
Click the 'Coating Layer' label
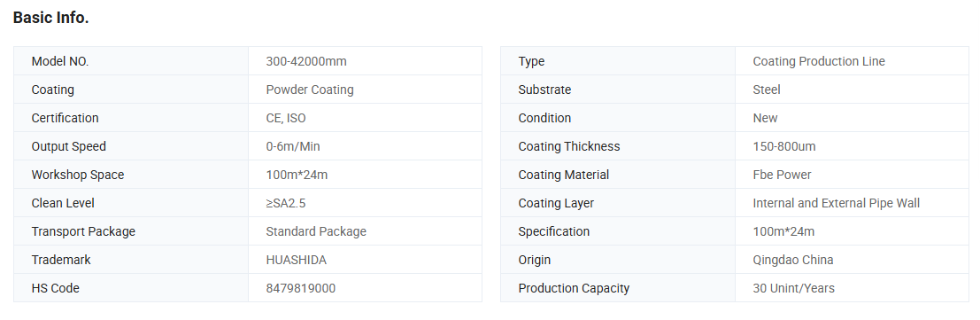[x=556, y=203]
